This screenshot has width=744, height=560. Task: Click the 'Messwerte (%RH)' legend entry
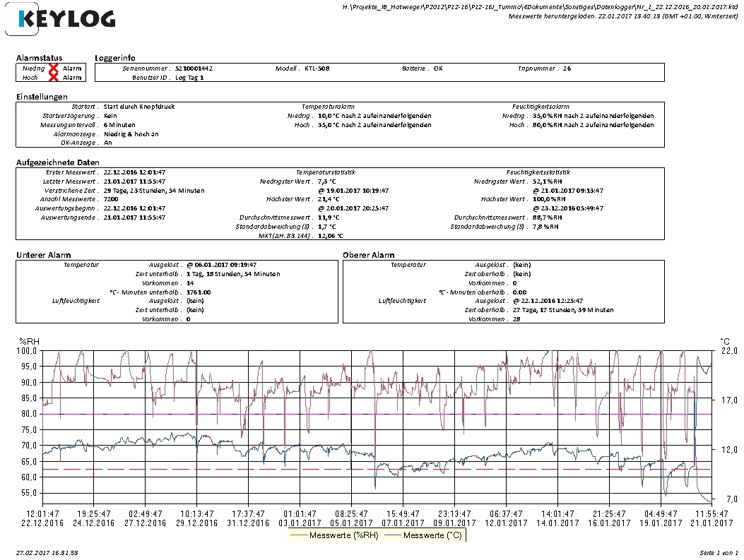tap(334, 535)
